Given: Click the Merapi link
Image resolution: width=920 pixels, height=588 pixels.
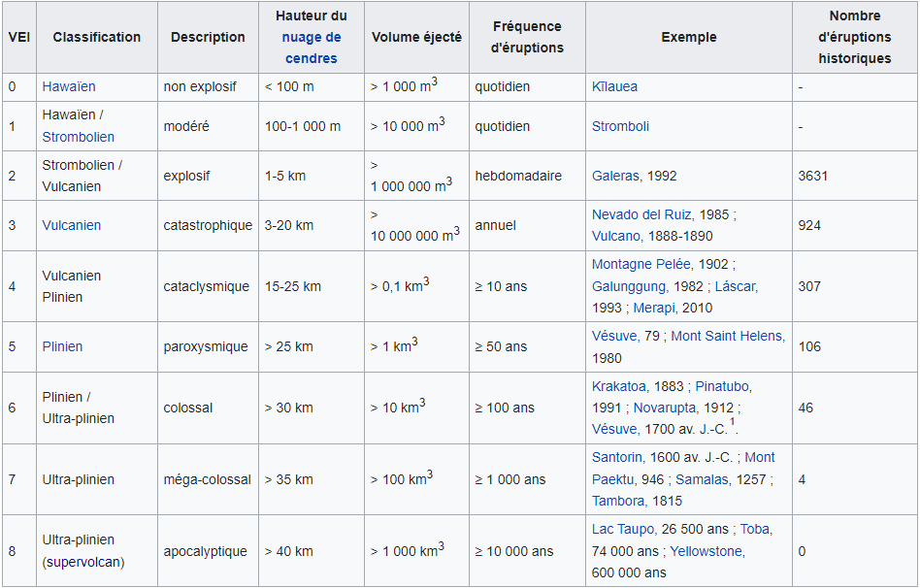Looking at the screenshot, I should [654, 308].
